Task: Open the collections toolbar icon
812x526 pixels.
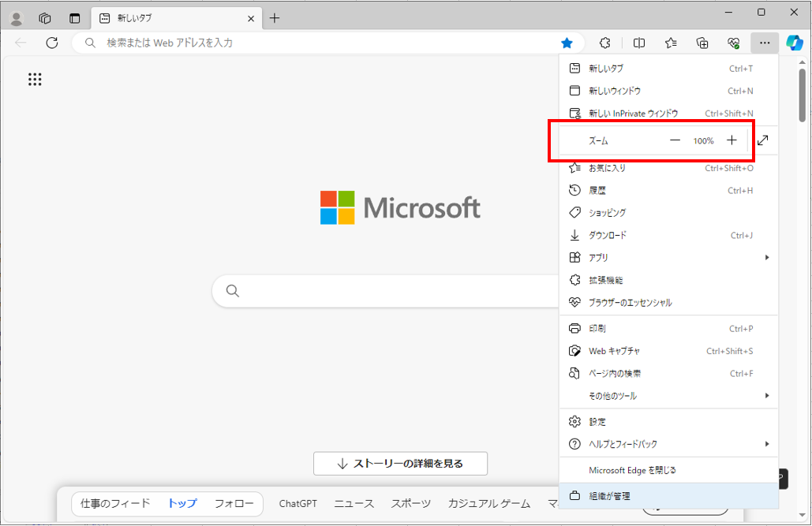Action: point(702,43)
